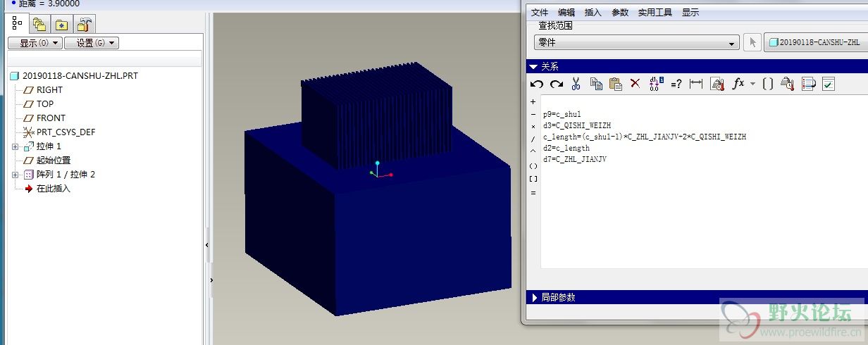Insert equals operator
Viewport: 868px width, 345px height.
533,192
